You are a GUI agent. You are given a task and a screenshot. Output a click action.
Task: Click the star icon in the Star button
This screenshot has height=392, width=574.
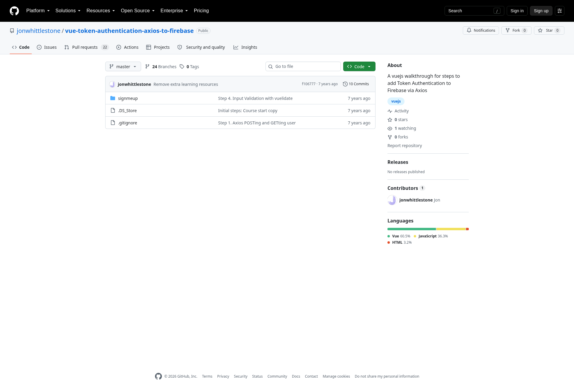click(540, 30)
